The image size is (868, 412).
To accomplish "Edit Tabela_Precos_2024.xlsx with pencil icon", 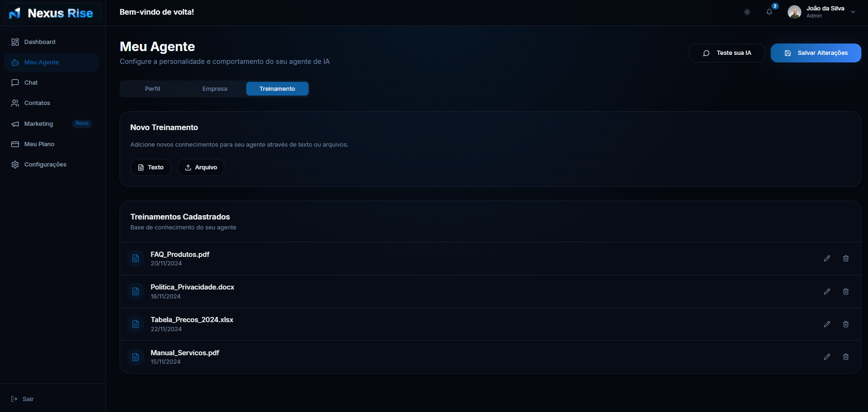I will tap(827, 324).
